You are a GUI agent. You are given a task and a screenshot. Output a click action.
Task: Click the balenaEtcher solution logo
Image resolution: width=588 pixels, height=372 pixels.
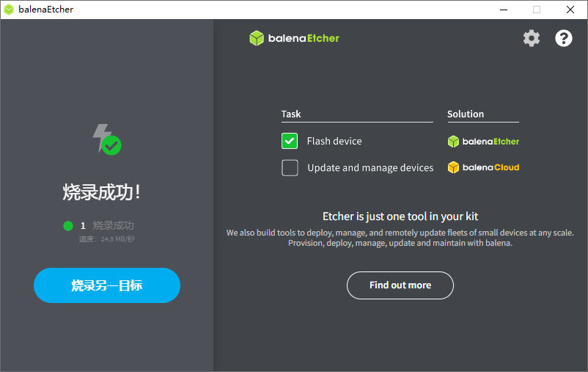tap(483, 142)
